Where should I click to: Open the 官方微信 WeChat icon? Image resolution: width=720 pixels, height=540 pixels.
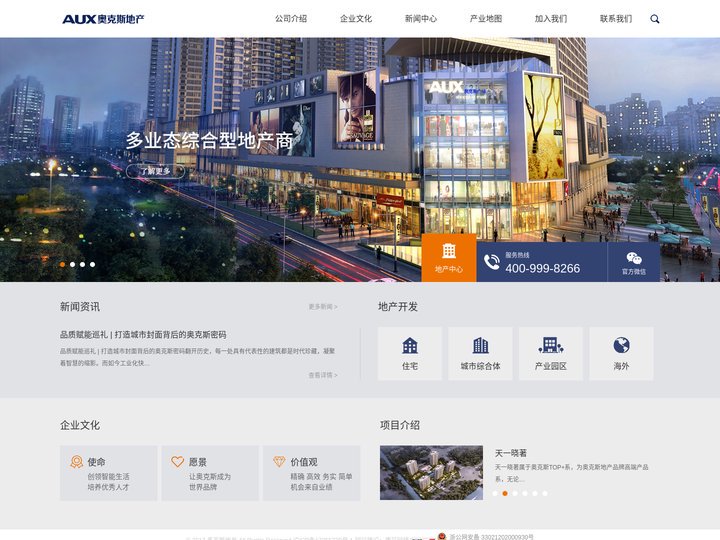pos(634,258)
